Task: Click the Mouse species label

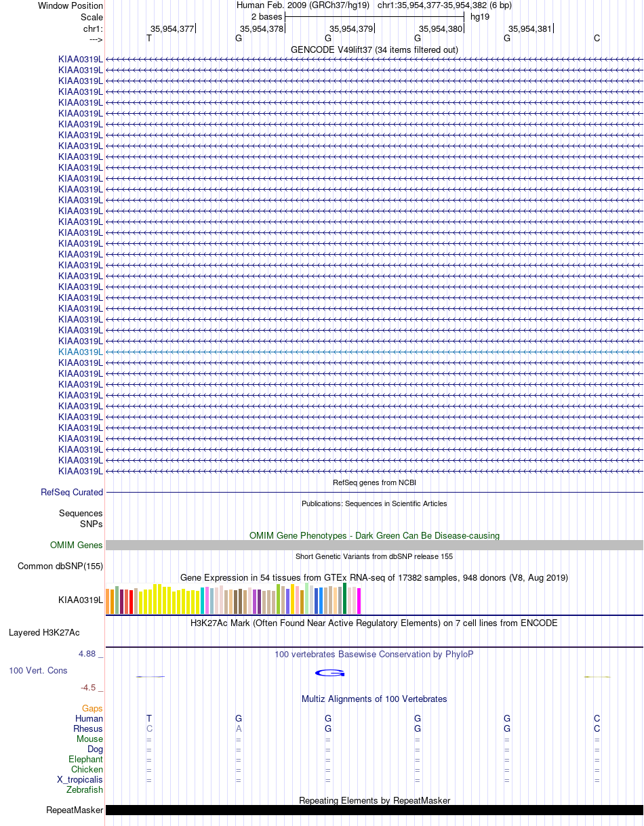Action: point(89,739)
